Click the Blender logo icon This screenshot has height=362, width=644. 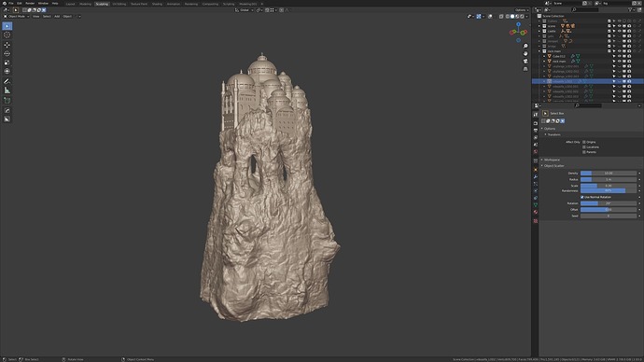tap(5, 4)
